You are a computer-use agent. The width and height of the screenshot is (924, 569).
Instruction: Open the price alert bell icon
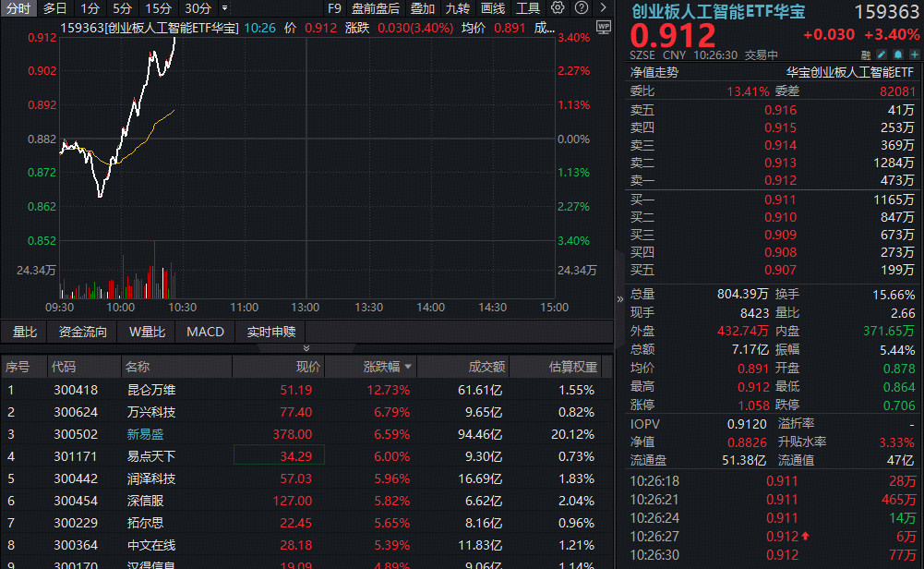897,54
